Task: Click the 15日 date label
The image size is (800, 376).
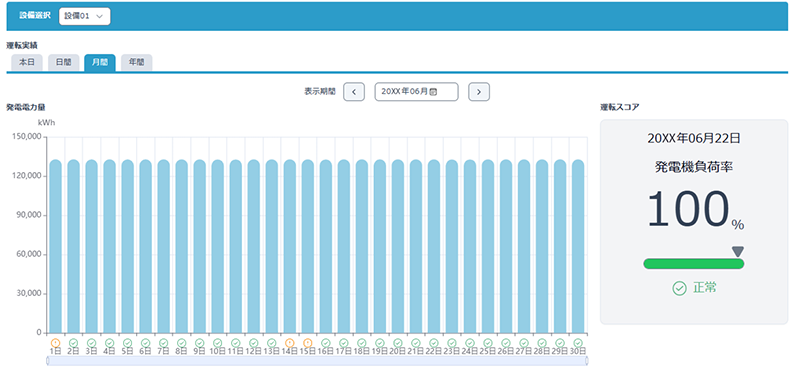Action: (307, 351)
